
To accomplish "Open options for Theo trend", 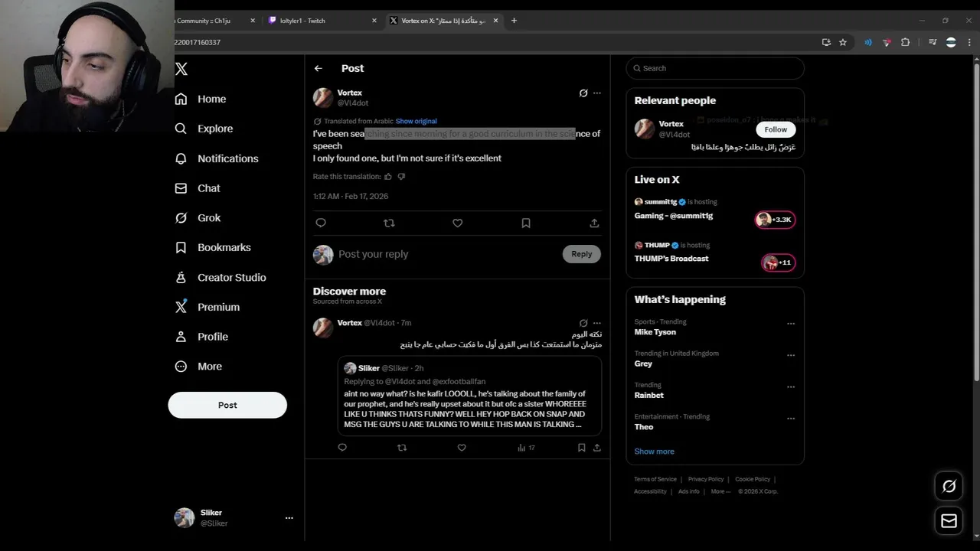I will click(x=791, y=419).
